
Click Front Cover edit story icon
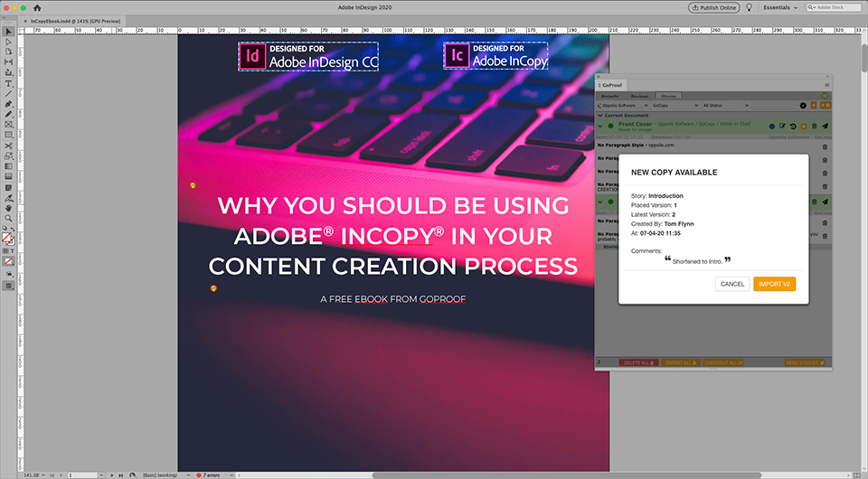782,127
